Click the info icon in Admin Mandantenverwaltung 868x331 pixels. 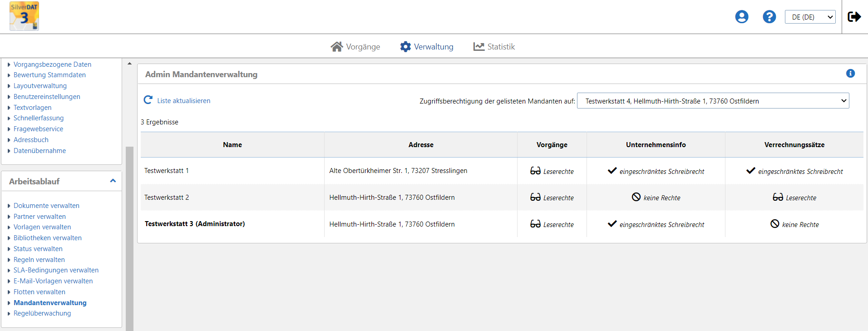[851, 74]
